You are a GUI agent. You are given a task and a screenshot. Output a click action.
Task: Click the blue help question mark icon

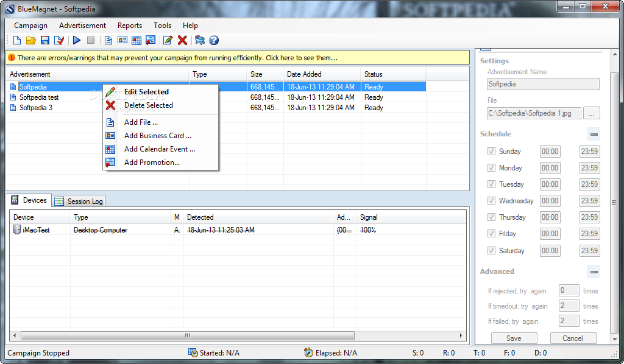(214, 40)
